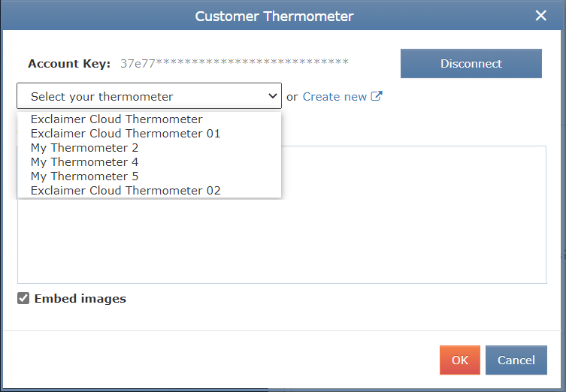The height and width of the screenshot is (392, 566).
Task: Click the 'Account Key:' label
Action: coord(69,64)
